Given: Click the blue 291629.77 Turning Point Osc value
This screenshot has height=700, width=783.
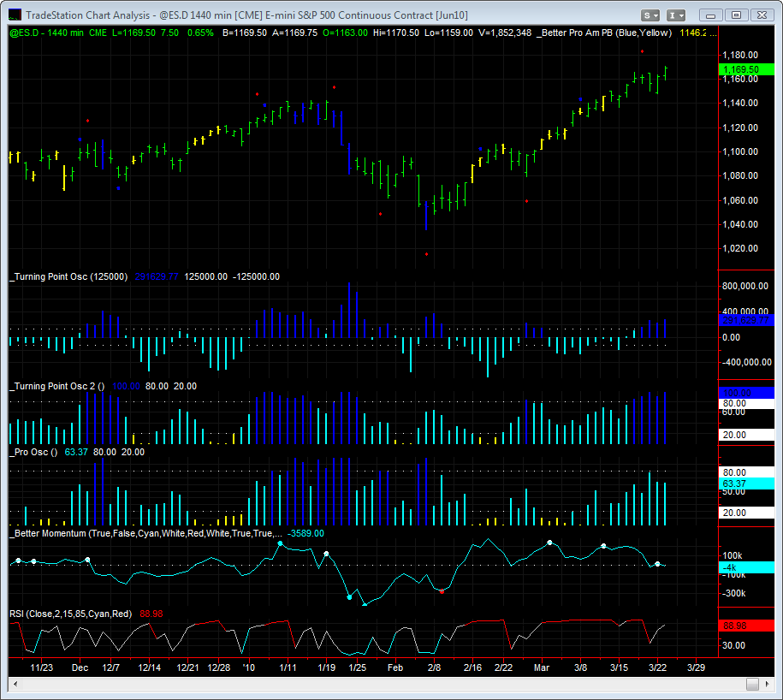Looking at the screenshot, I should [x=157, y=276].
